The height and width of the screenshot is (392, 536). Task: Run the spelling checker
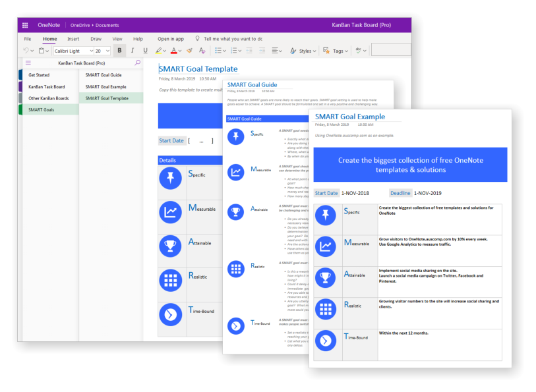click(359, 49)
